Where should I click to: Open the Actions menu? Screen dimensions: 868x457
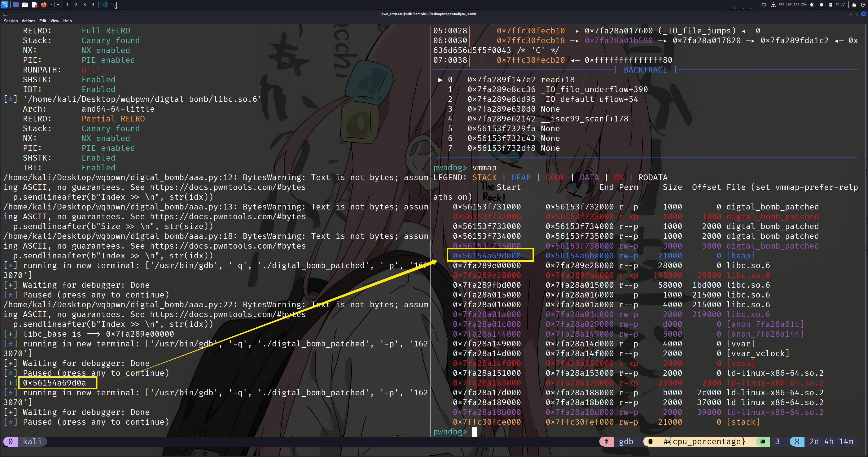tap(28, 21)
